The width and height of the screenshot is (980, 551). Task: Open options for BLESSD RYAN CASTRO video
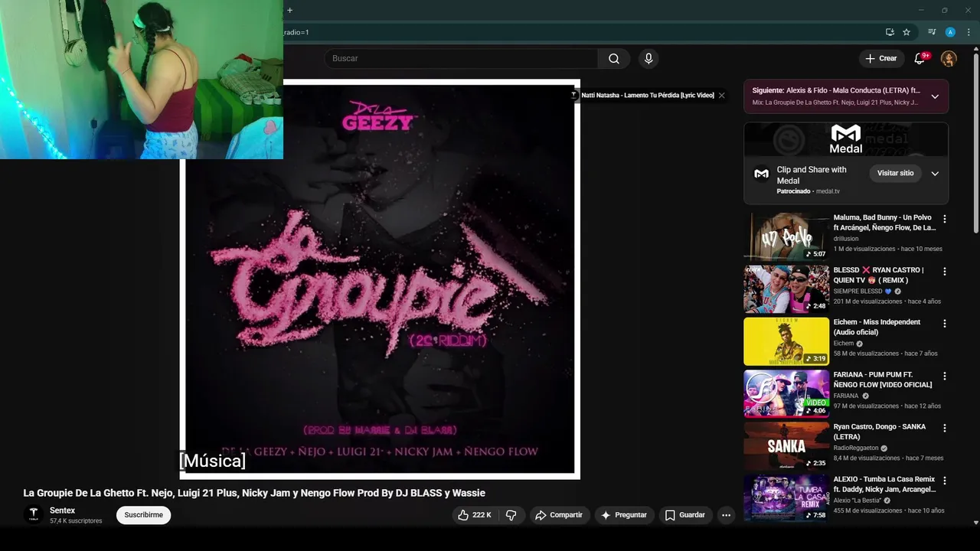click(944, 271)
